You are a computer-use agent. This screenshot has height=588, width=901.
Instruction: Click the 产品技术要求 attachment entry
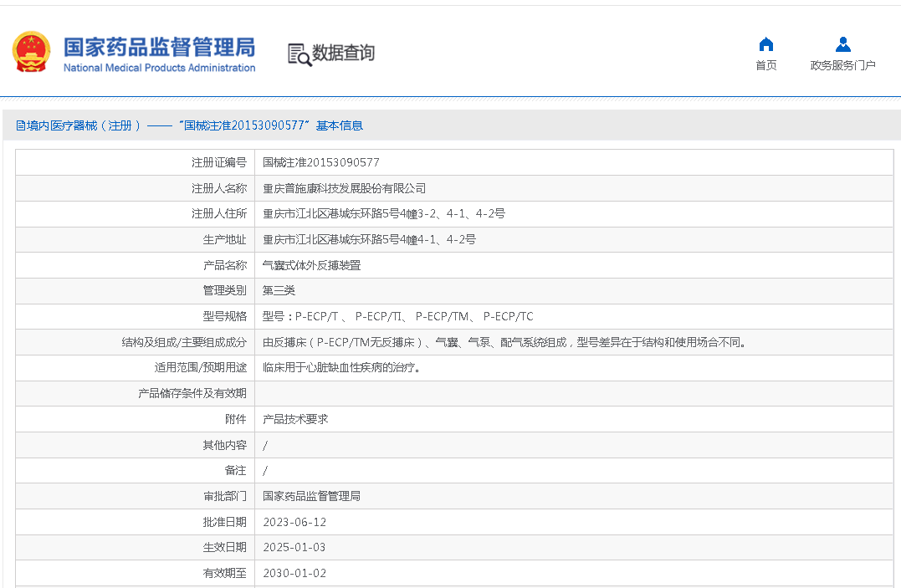pos(295,419)
